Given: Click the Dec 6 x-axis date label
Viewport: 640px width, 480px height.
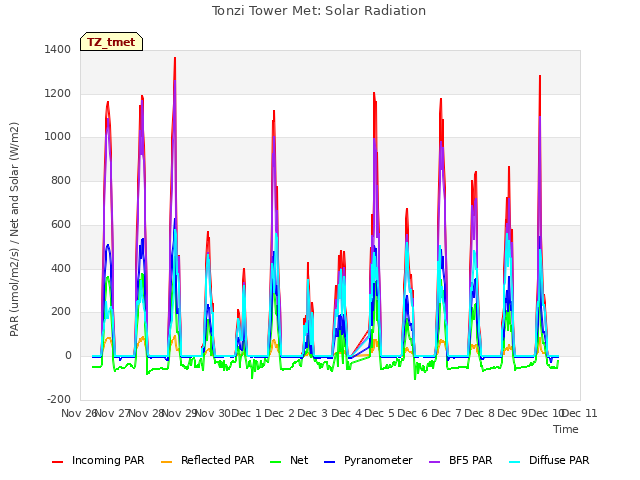Looking at the screenshot, I should (413, 413).
